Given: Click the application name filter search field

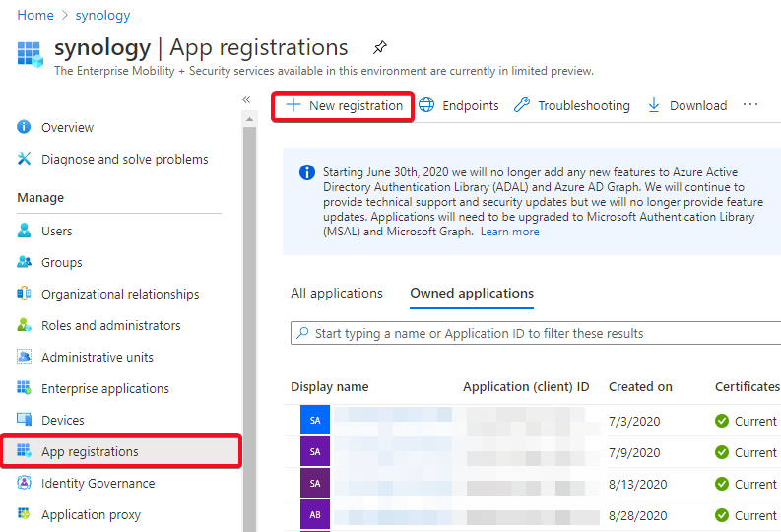Looking at the screenshot, I should point(536,333).
